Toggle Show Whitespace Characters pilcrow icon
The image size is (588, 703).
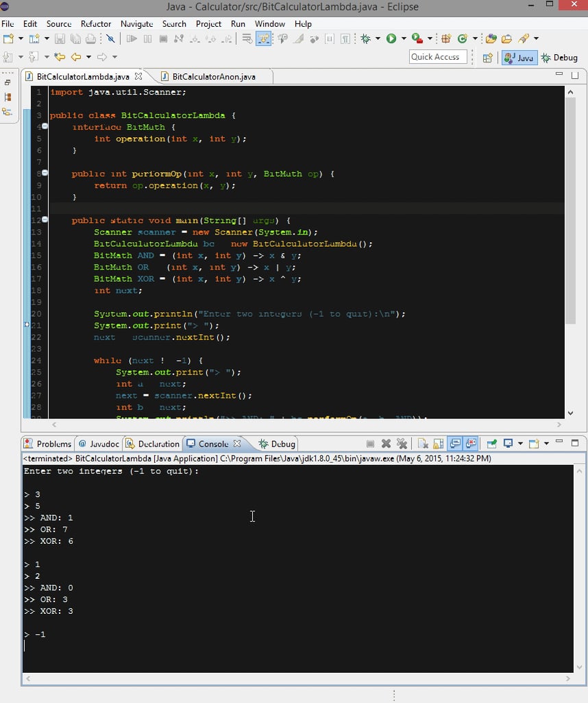(345, 39)
